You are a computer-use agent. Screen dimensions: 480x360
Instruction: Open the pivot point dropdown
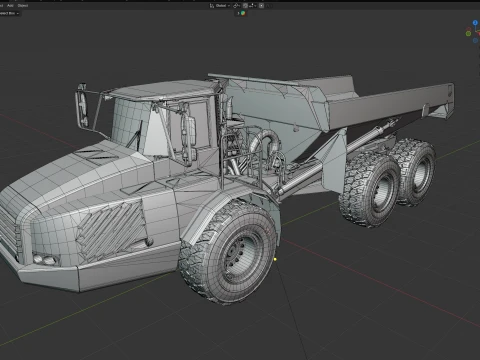tap(236, 6)
